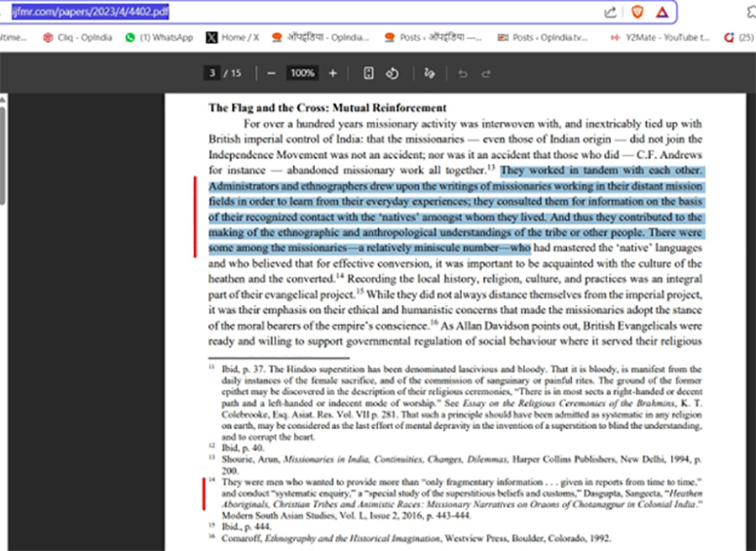Zoom in using the plus button
The width and height of the screenshot is (756, 551).
click(x=333, y=74)
